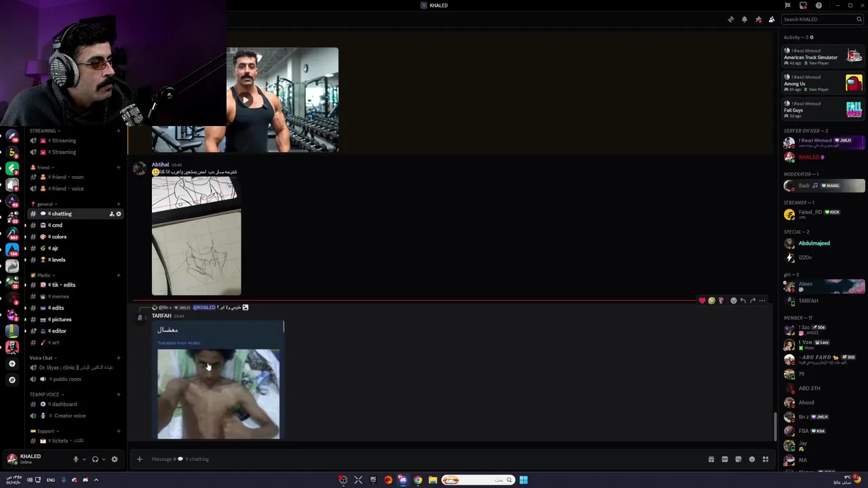Toggle the member list icon

click(772, 19)
